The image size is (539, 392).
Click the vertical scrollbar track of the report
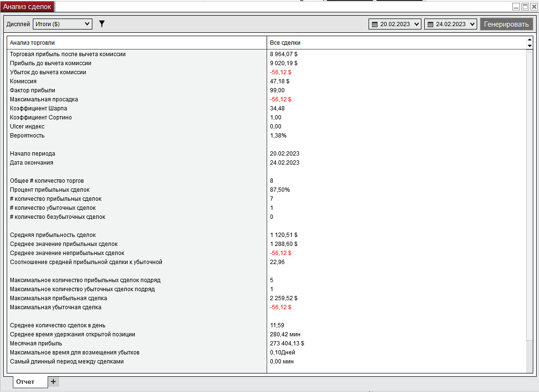(529, 190)
